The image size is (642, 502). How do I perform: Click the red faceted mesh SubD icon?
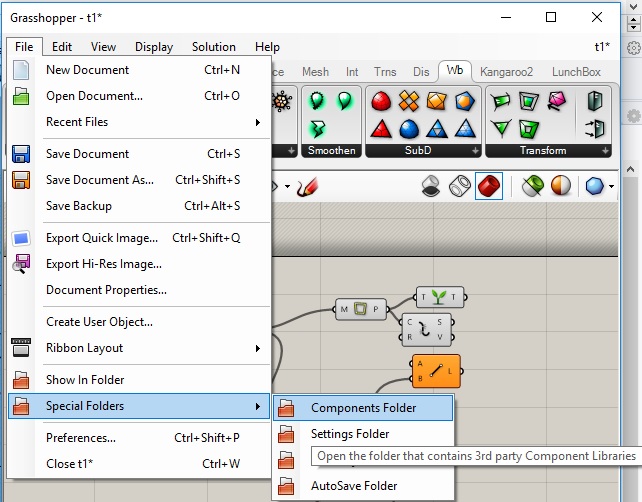point(381,101)
